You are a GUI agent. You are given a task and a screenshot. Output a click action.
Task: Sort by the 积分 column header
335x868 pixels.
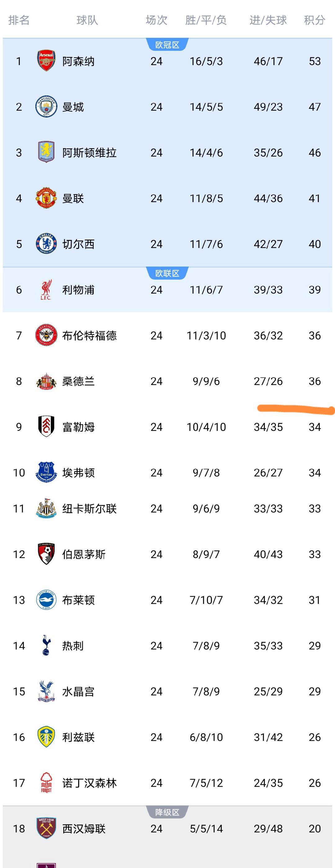(315, 20)
